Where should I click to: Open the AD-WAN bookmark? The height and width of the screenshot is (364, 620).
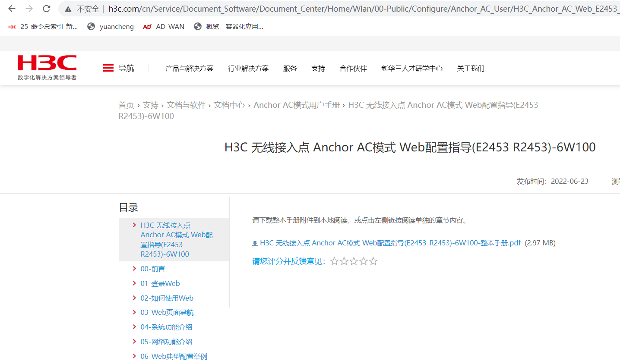point(164,27)
